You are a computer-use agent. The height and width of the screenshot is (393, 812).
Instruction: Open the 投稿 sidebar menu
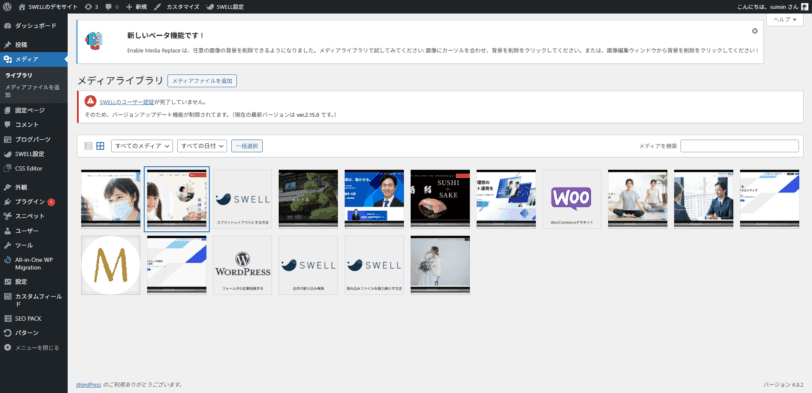click(34, 45)
